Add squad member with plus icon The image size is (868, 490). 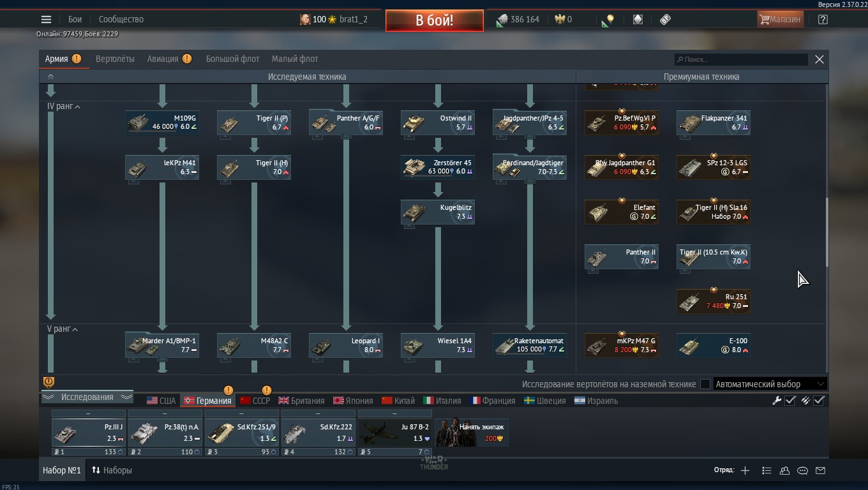745,470
